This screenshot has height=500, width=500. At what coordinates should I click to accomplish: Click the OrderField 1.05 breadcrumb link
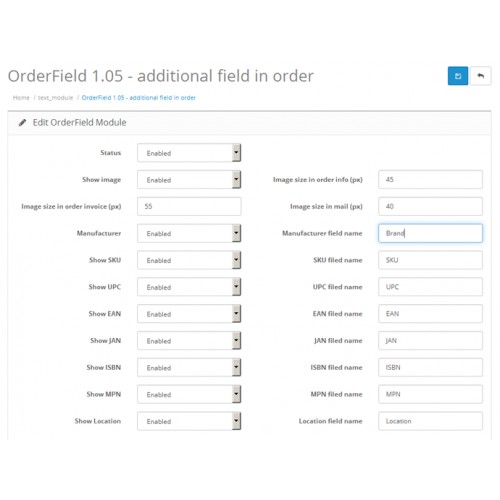139,98
